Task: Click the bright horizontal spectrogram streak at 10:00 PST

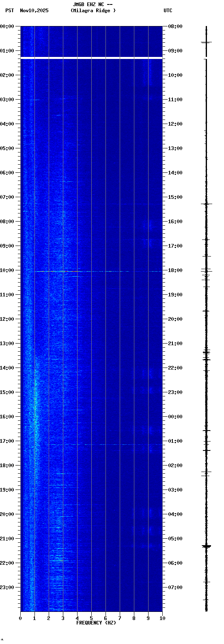Action: [99, 271]
